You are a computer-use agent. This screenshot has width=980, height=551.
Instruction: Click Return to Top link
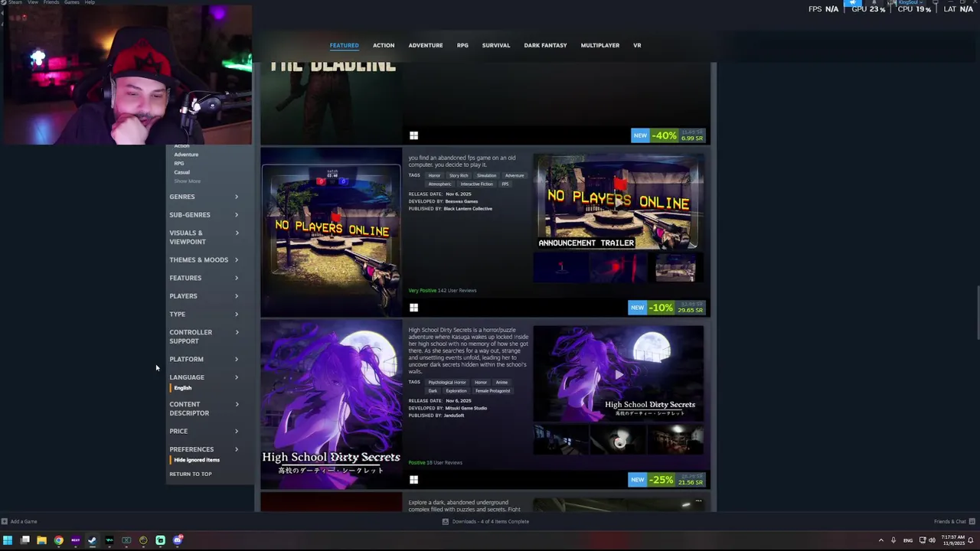coord(191,474)
